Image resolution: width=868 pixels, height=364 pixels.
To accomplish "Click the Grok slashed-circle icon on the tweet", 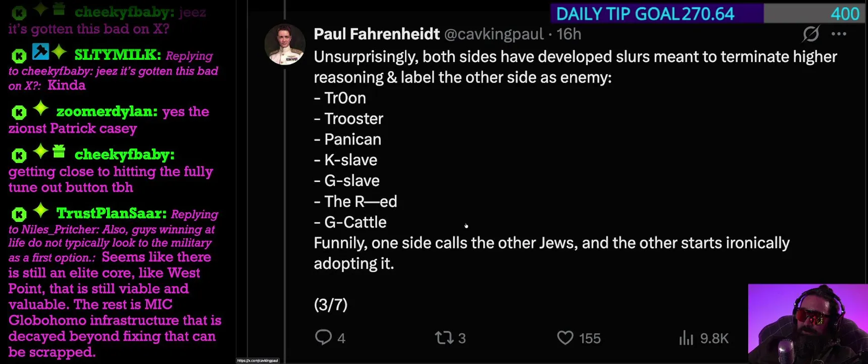I will point(810,34).
